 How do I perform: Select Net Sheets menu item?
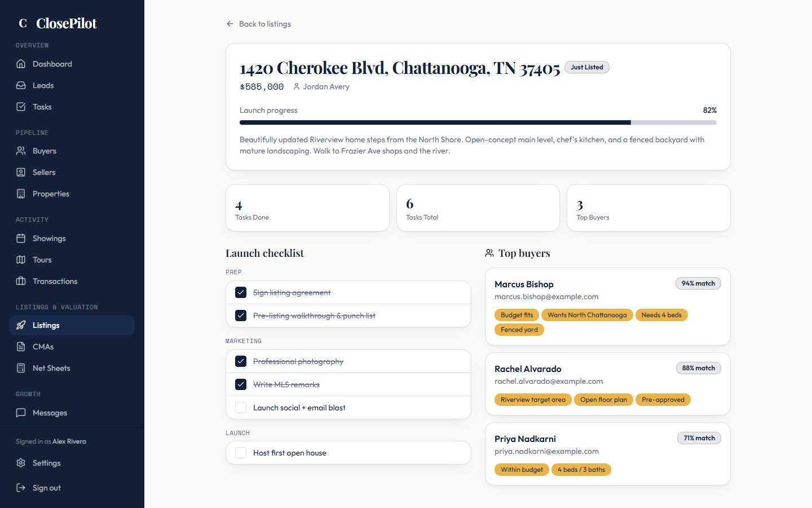pos(72,368)
